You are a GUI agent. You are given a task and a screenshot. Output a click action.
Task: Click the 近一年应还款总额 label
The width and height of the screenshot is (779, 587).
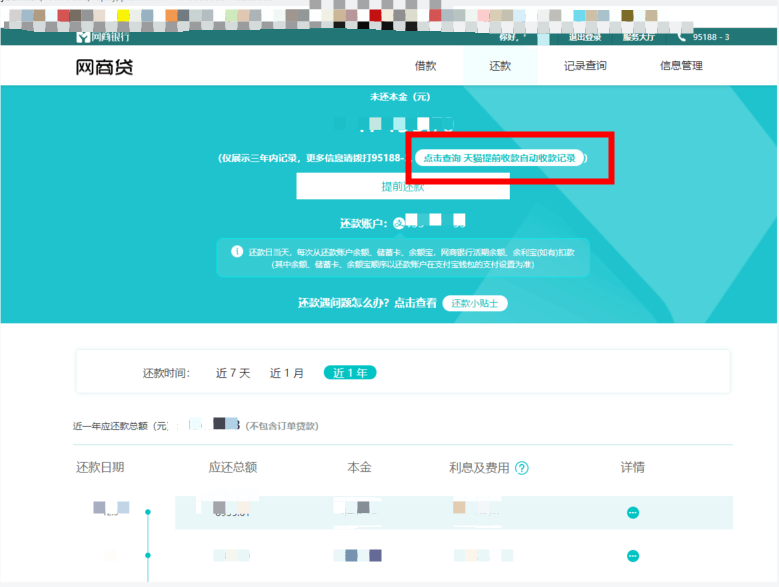click(121, 426)
